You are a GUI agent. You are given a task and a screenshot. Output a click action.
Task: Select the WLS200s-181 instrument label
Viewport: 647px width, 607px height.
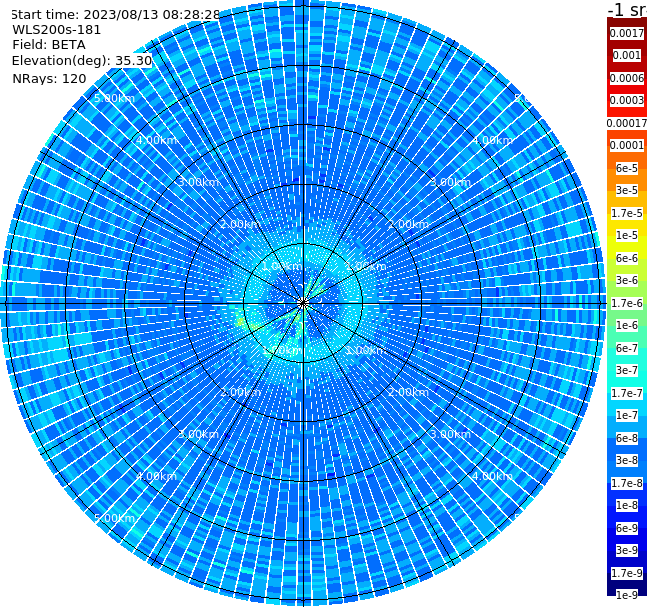click(57, 30)
